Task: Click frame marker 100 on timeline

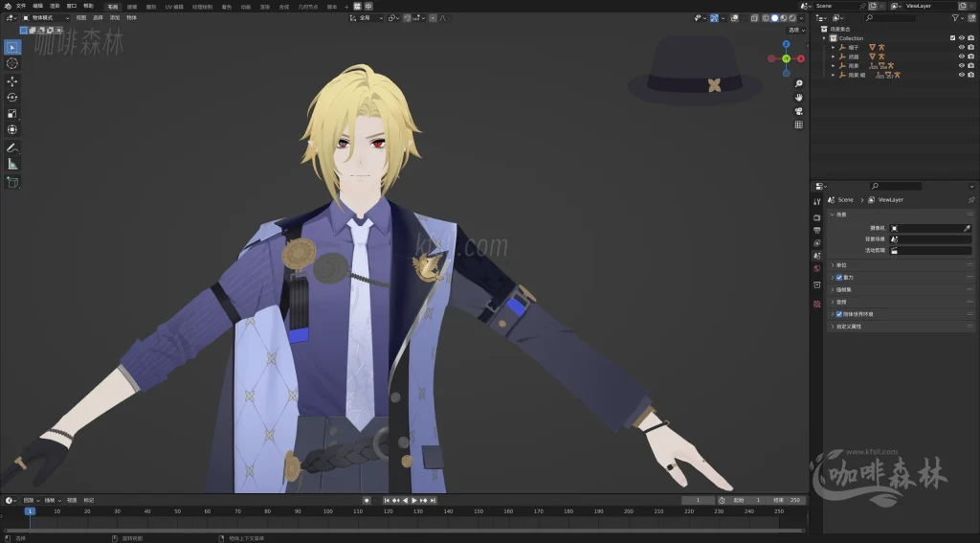Action: pos(327,511)
